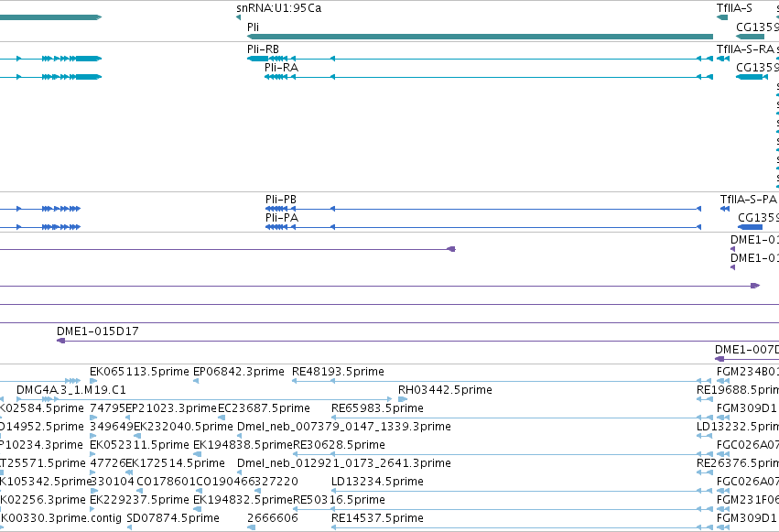Select the Pli gene bar

point(480,37)
